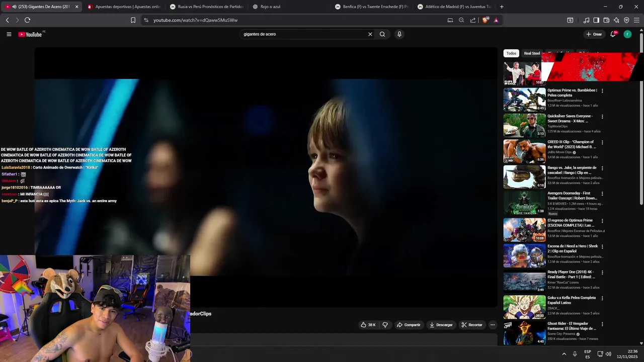
Task: Click the Brave Shields lion icon
Action: point(486,20)
